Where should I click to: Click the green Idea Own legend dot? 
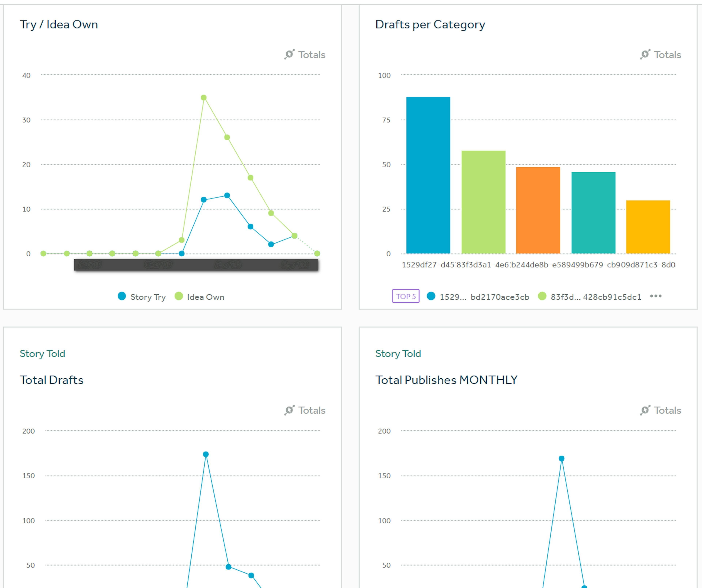pyautogui.click(x=179, y=296)
